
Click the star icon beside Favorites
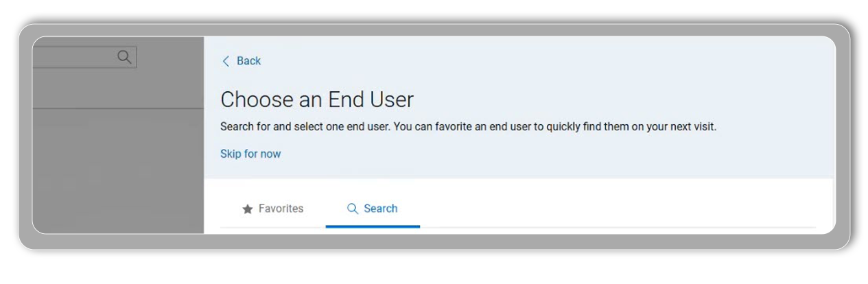pos(248,209)
